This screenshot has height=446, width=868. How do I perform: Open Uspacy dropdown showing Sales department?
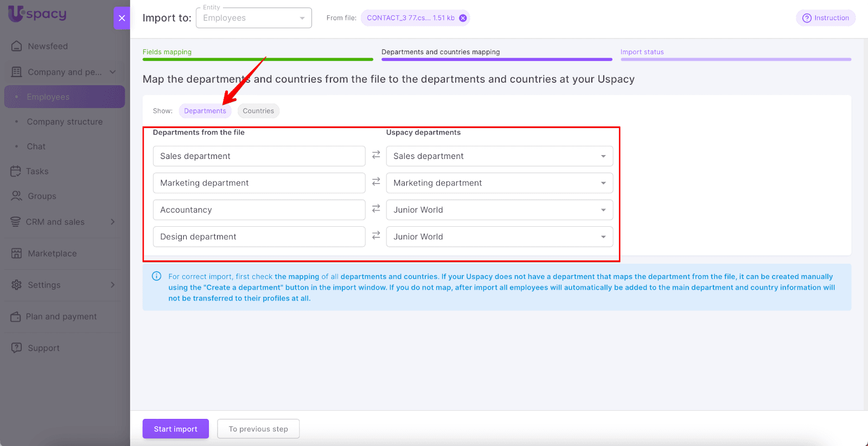500,156
